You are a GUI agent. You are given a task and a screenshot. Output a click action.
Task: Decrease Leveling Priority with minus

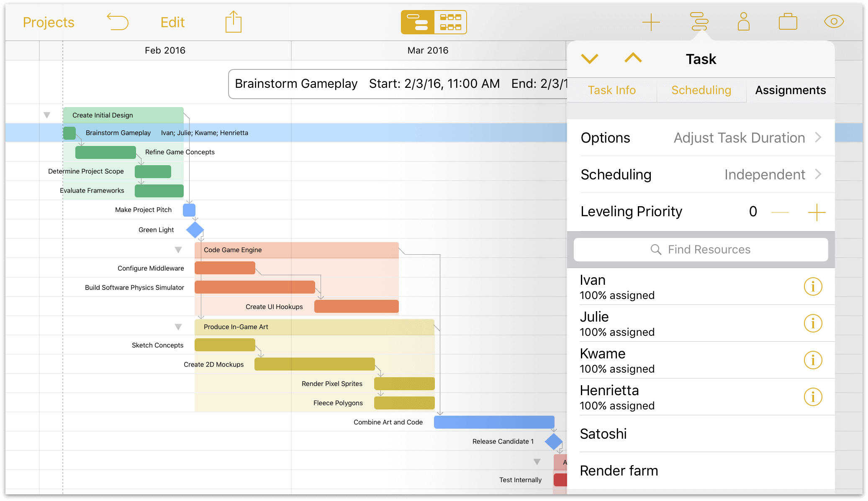(x=780, y=212)
